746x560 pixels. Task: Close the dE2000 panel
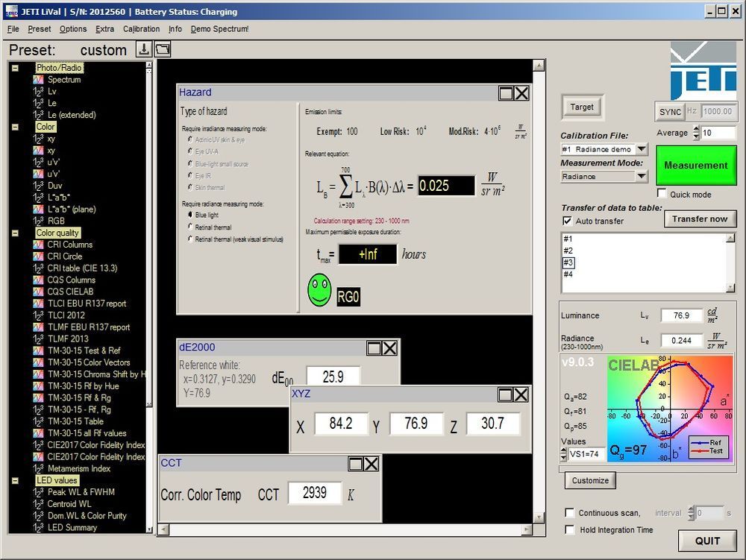click(x=389, y=348)
